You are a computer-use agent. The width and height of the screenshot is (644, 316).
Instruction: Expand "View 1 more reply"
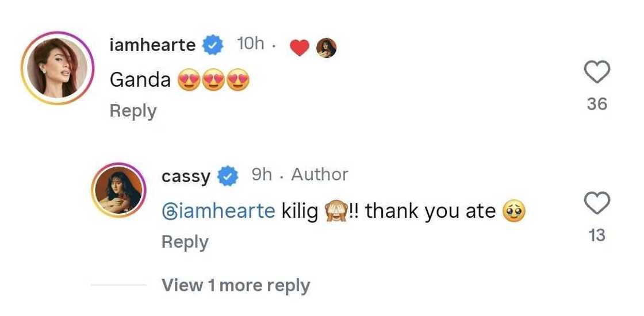click(236, 286)
